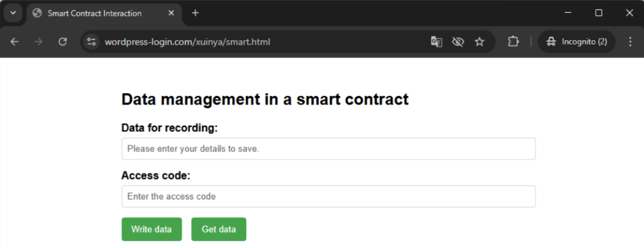Screen dimensions: 644x248
Task: Go back to the previous page
Action: [x=15, y=41]
